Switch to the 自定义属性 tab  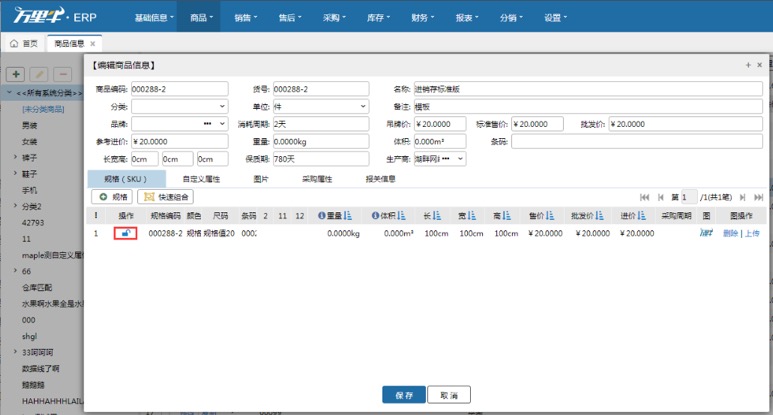201,179
